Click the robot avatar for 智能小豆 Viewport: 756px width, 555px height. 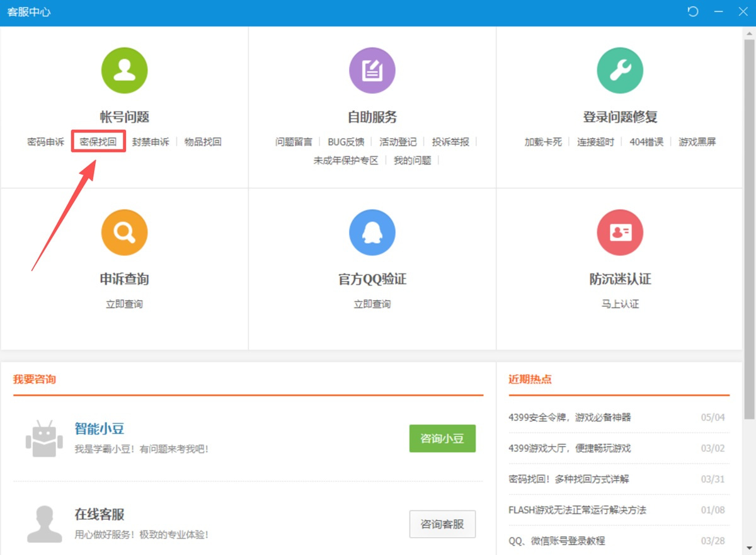coord(44,438)
